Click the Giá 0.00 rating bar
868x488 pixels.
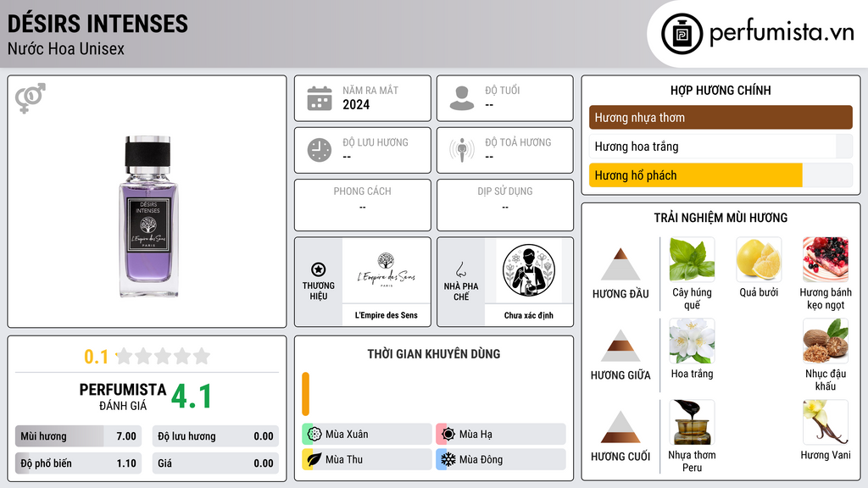coord(215,463)
